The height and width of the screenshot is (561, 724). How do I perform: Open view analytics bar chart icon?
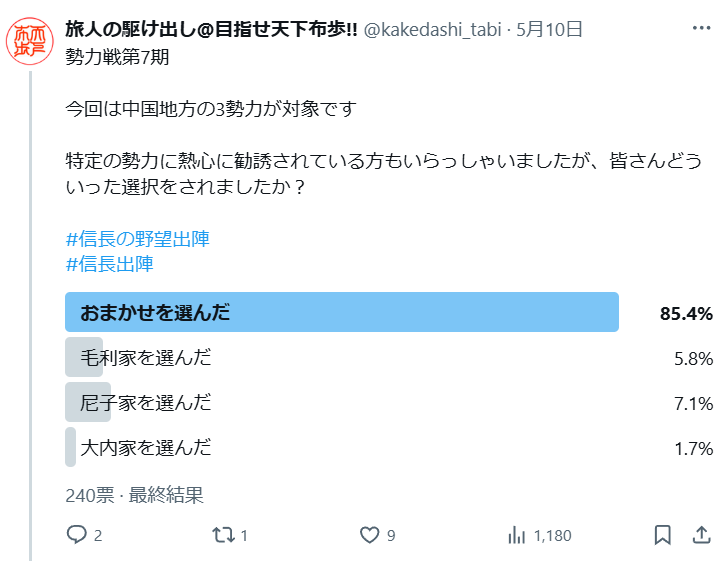(x=517, y=535)
